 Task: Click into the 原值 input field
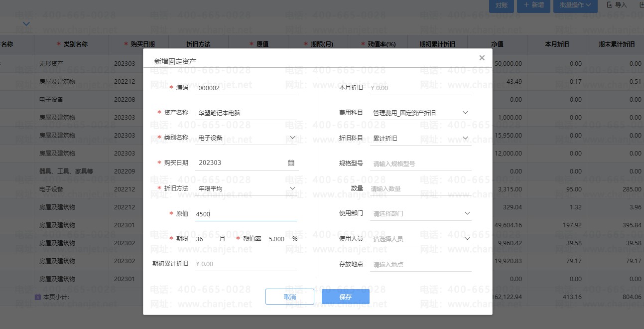(246, 214)
